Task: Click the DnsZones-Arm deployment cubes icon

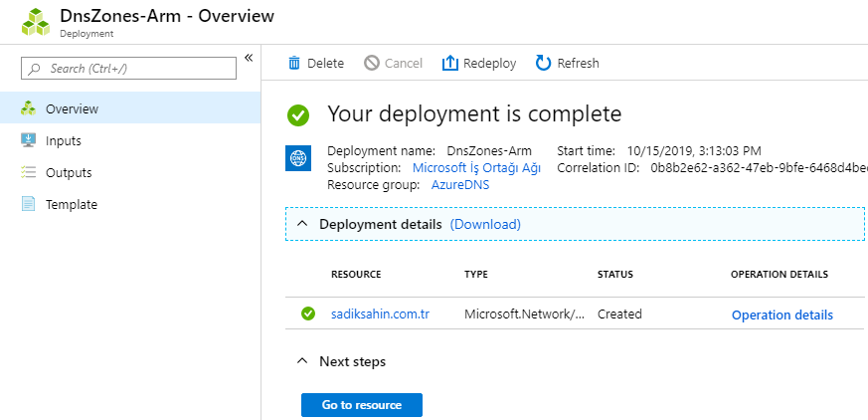Action: [36, 22]
